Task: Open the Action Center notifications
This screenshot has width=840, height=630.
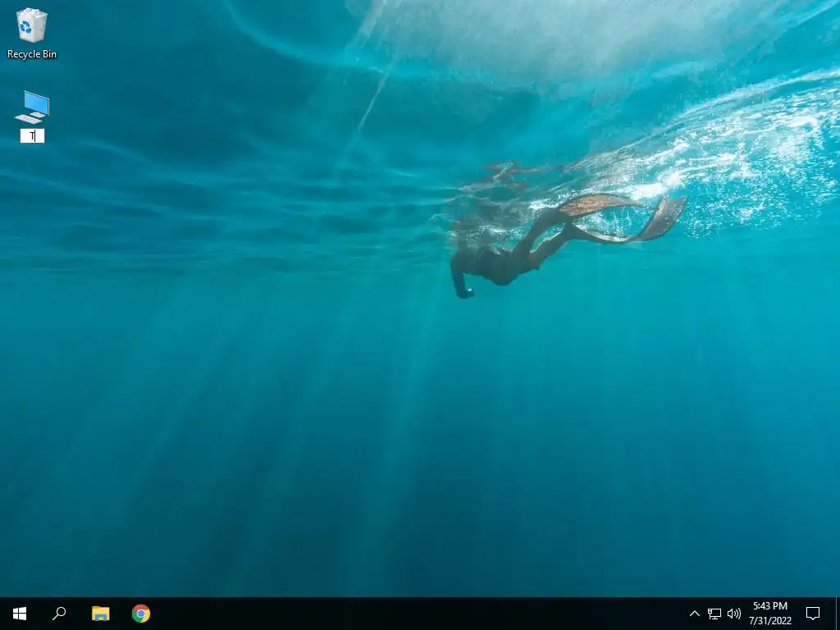Action: click(x=813, y=614)
